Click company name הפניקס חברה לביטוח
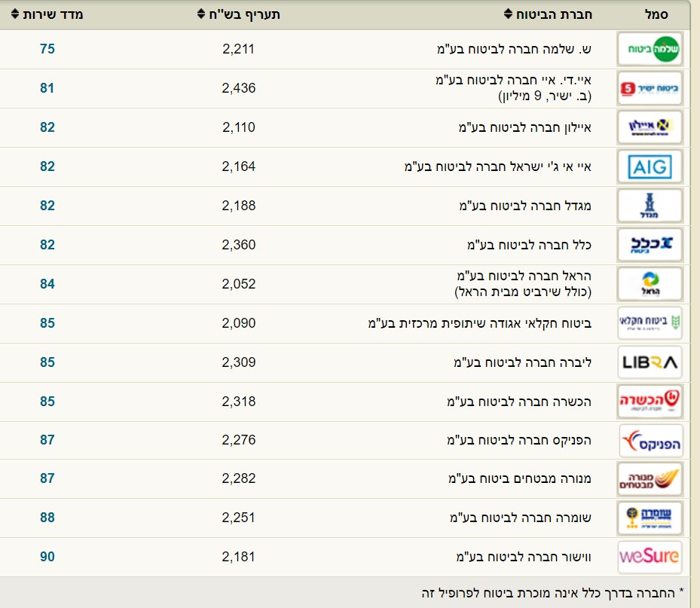The height and width of the screenshot is (608, 700). click(x=518, y=440)
